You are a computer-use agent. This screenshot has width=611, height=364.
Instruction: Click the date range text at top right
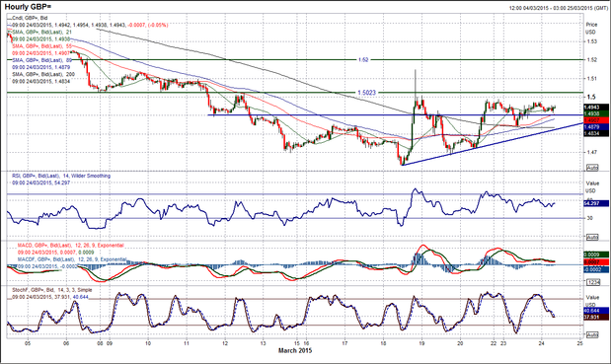click(558, 8)
